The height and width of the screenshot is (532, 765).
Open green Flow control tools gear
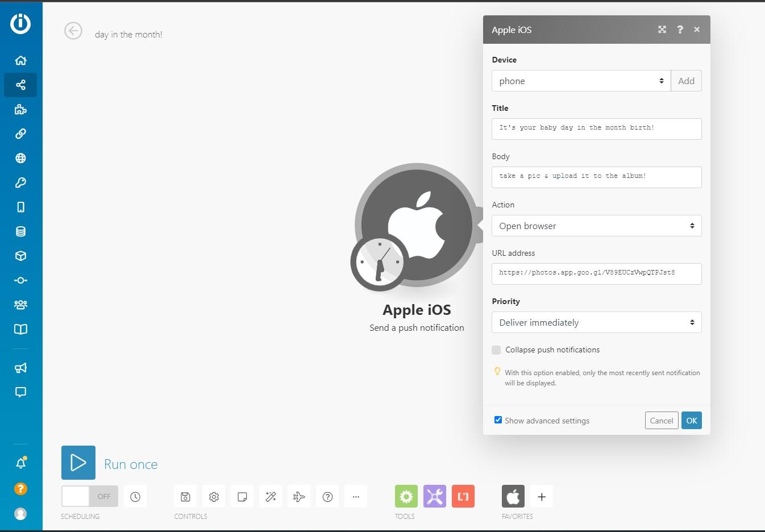(x=406, y=496)
